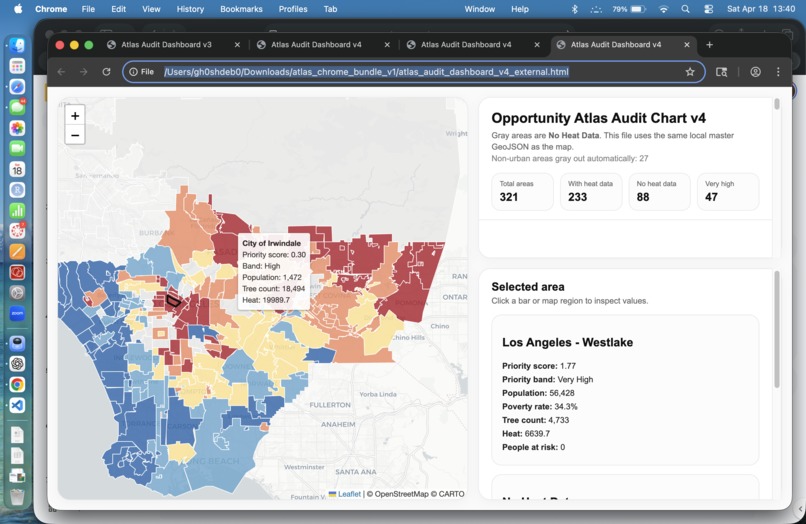Open Spotlight search in menu bar

coord(685,9)
